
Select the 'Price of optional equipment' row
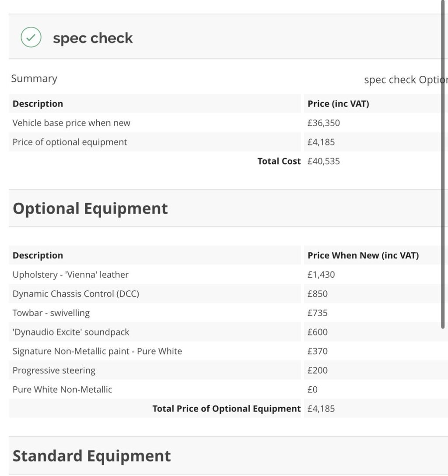click(70, 142)
